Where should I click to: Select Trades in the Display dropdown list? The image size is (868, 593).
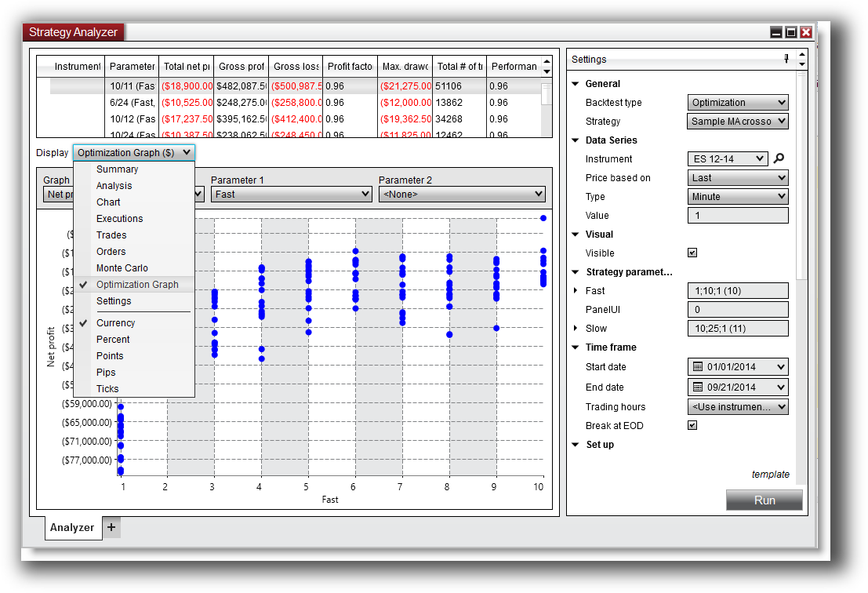pos(111,235)
